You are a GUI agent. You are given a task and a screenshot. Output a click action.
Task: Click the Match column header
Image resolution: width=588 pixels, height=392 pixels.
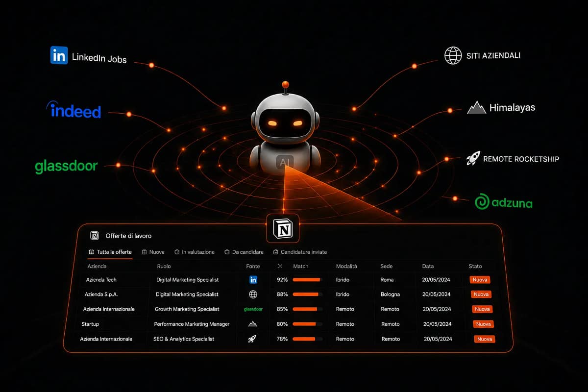tap(301, 266)
